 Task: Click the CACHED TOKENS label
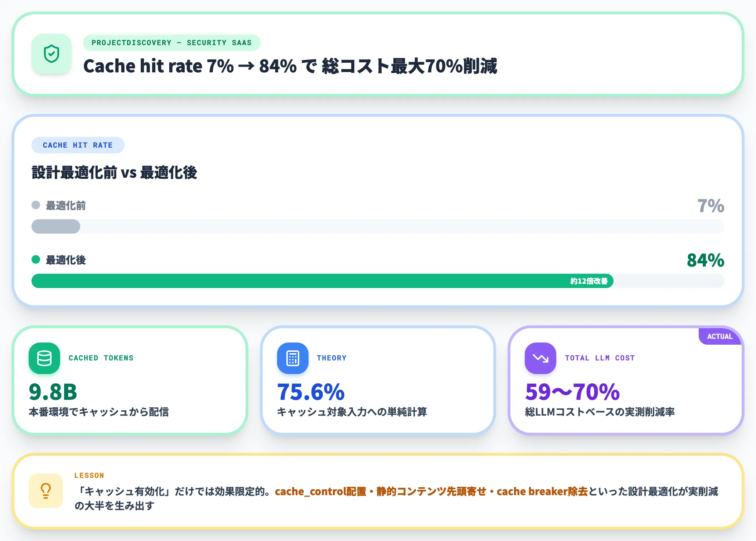[x=101, y=358]
